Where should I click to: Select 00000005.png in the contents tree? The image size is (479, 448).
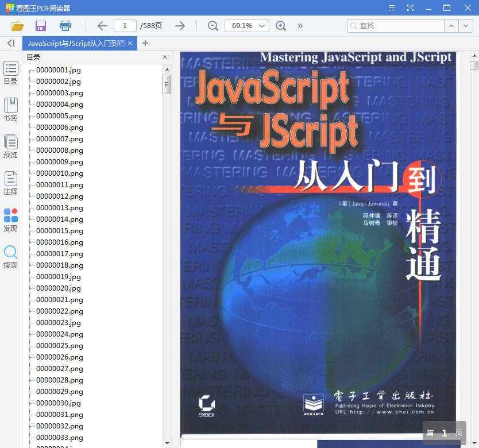(60, 116)
